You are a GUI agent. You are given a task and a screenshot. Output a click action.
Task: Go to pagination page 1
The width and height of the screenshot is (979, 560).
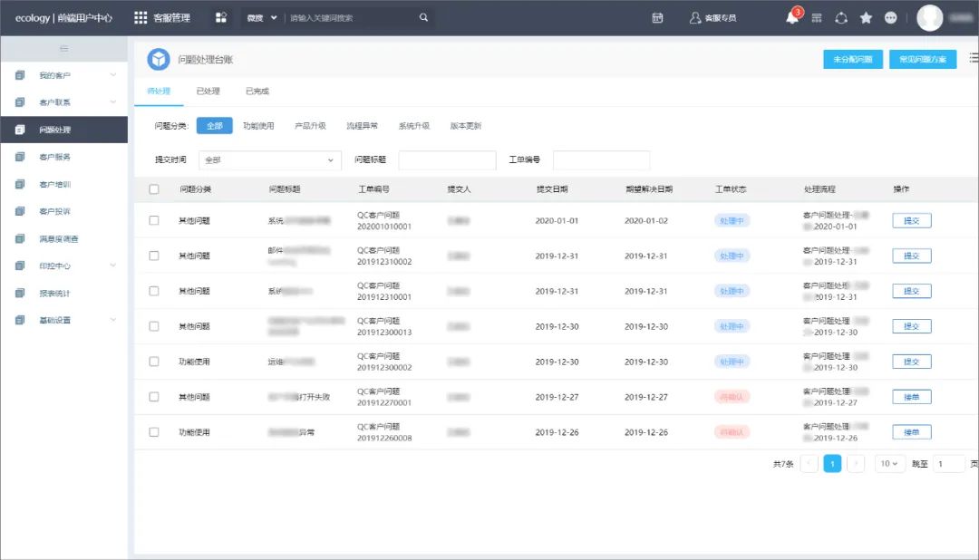(x=832, y=464)
